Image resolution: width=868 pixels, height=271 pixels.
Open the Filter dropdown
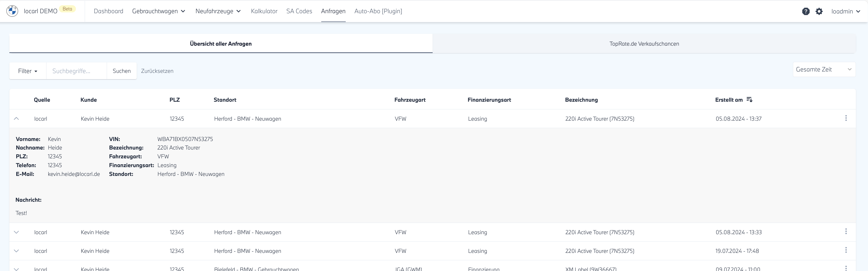(28, 71)
